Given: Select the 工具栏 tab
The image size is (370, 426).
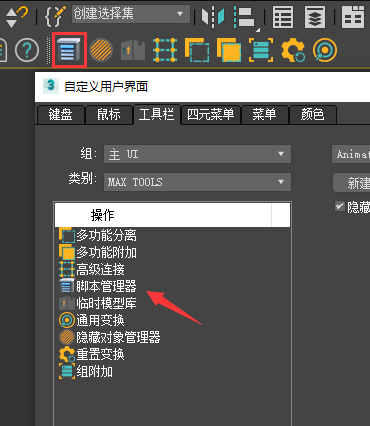Looking at the screenshot, I should click(156, 114).
